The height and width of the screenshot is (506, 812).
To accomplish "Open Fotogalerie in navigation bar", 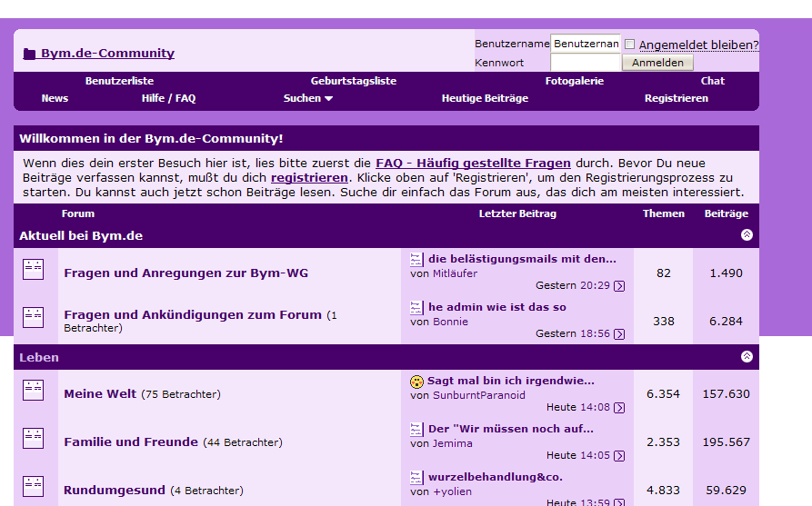I will coord(575,81).
